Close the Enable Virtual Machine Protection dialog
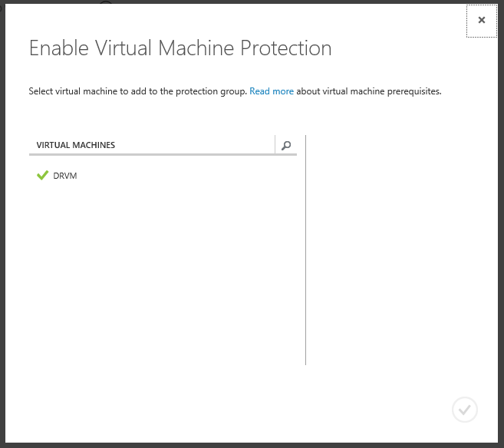504x448 pixels. tap(482, 21)
